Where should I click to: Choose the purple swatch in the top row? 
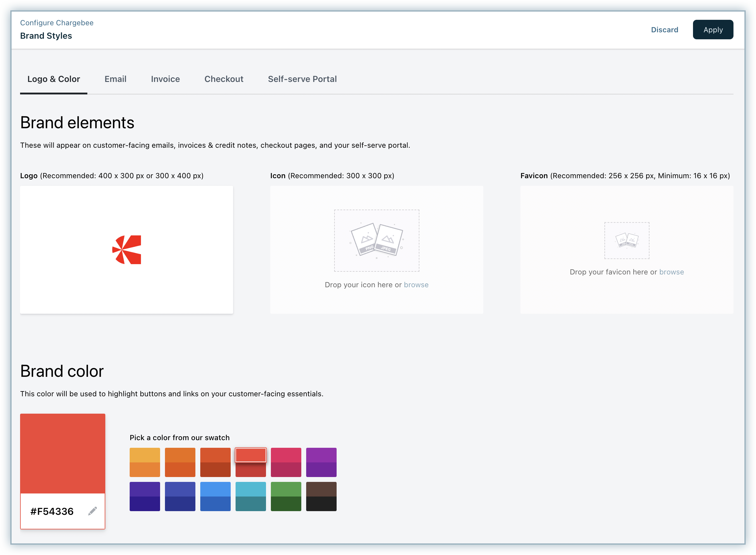coord(321,462)
